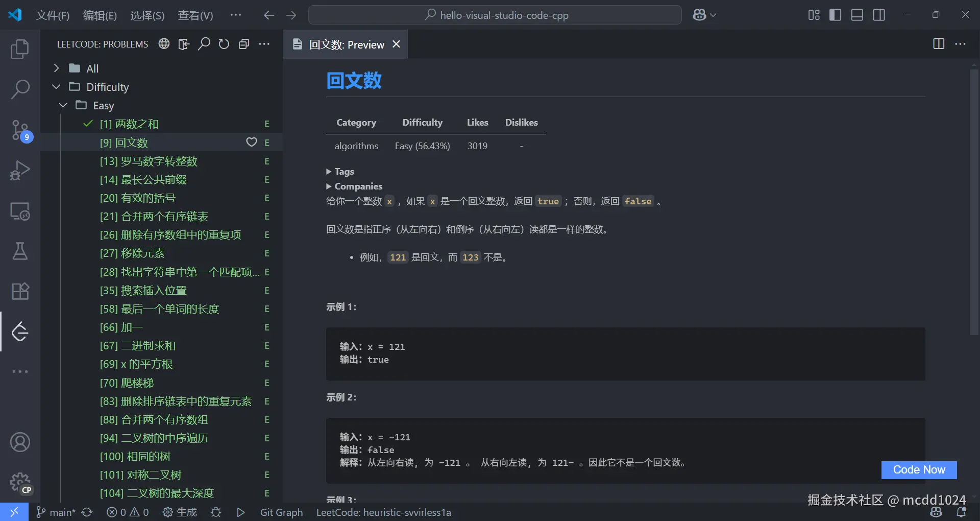The width and height of the screenshot is (980, 521).
Task: Switch LeetCode endpoint globe icon
Action: pyautogui.click(x=164, y=44)
